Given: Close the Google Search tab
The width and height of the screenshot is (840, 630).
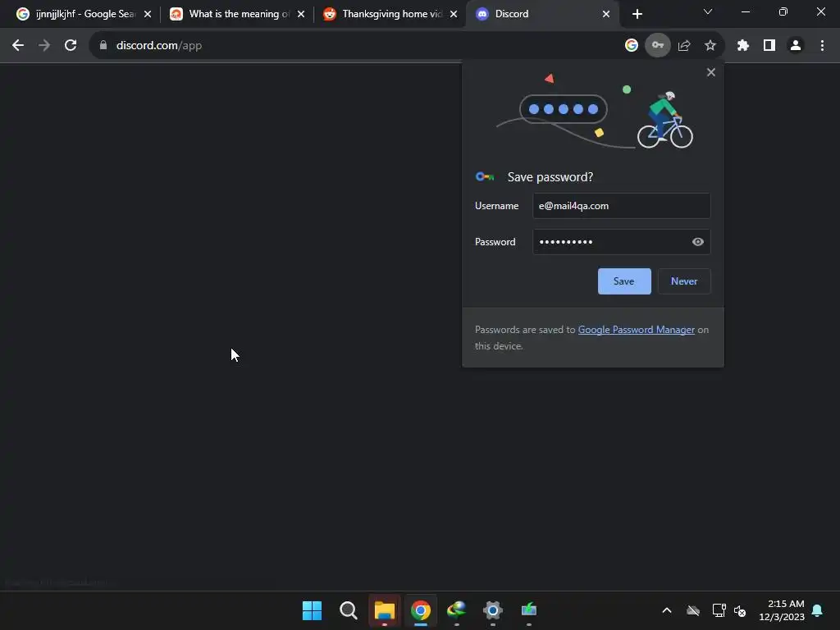Looking at the screenshot, I should coord(148,15).
